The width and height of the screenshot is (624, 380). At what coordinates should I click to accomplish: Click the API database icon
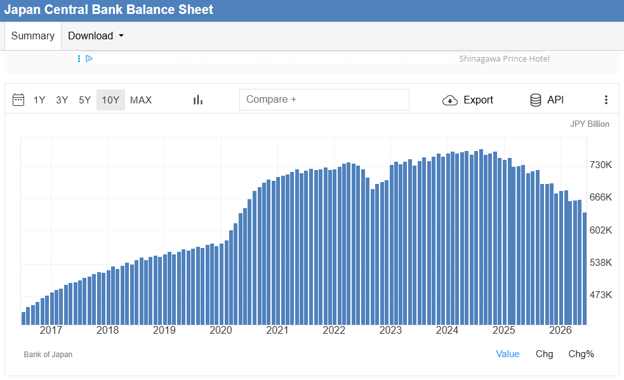click(x=535, y=100)
